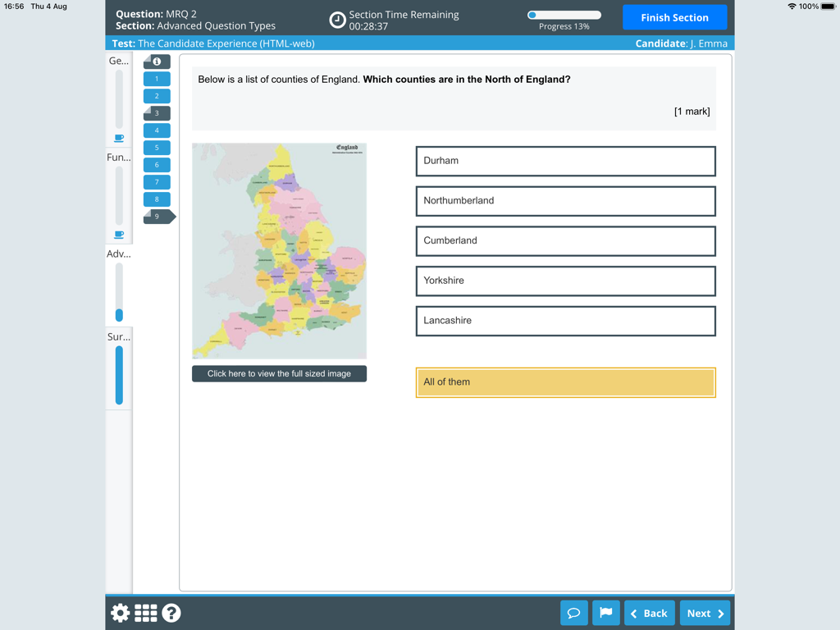The image size is (840, 630).
Task: Deselect the "All of them" answer
Action: (565, 381)
